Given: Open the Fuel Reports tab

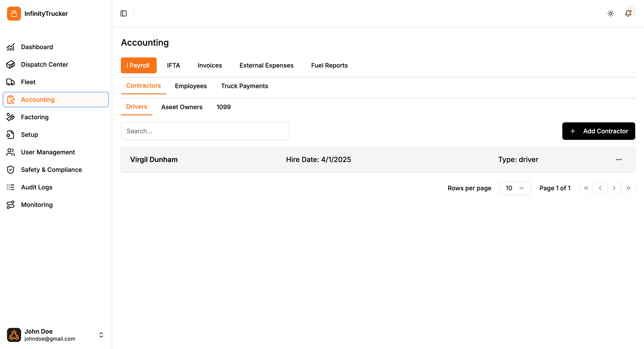Looking at the screenshot, I should point(329,65).
